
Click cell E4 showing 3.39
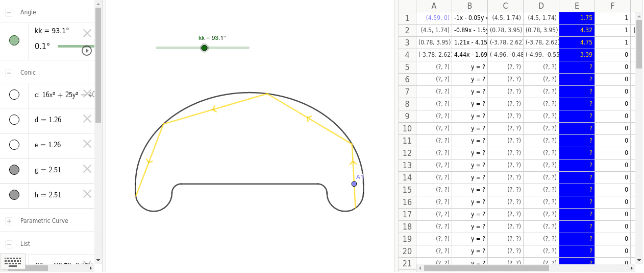click(577, 55)
